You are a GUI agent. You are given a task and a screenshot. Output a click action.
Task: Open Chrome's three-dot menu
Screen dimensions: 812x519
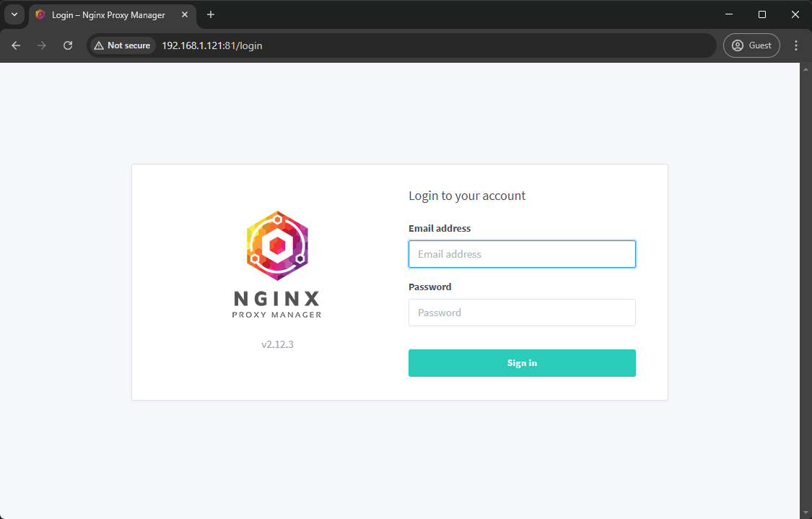tap(796, 45)
